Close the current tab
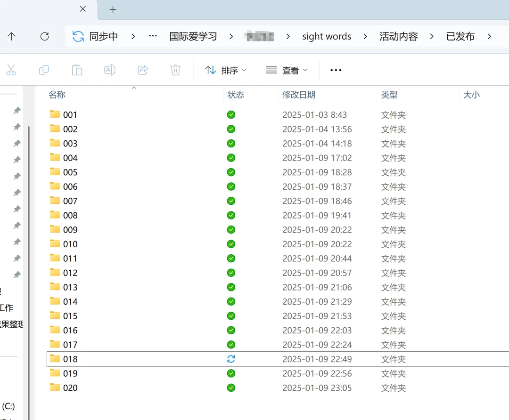The height and width of the screenshot is (420, 509). pos(83,9)
